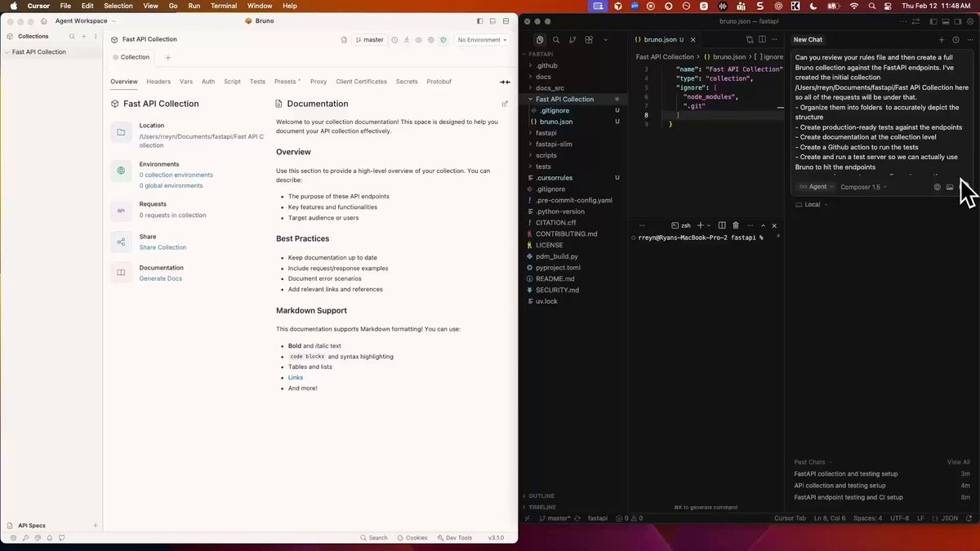Split terminal panel icon
Image resolution: width=980 pixels, height=551 pixels.
coord(722,225)
